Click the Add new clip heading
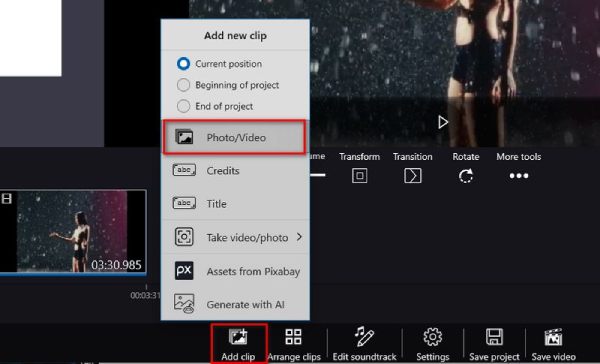The image size is (600, 364). tap(235, 36)
